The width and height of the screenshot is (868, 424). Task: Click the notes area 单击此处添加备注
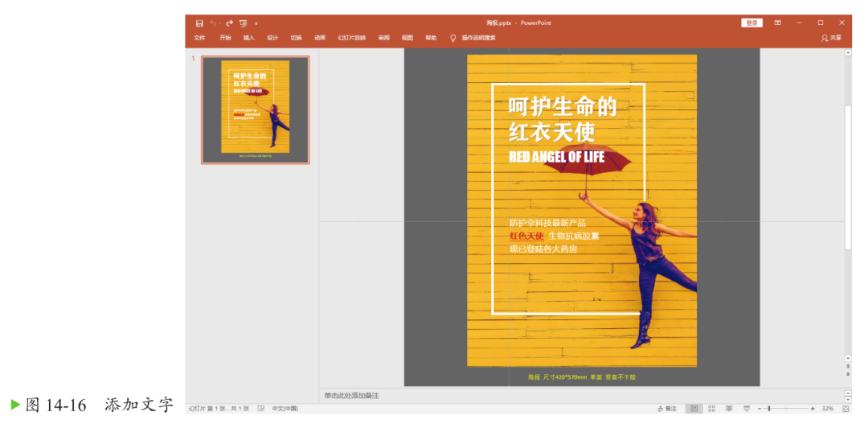pos(351,396)
